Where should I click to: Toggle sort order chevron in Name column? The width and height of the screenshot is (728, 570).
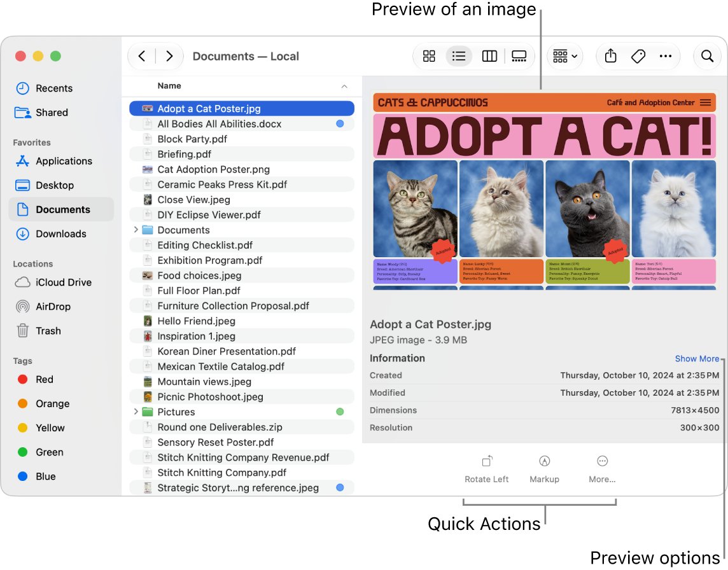(x=344, y=87)
